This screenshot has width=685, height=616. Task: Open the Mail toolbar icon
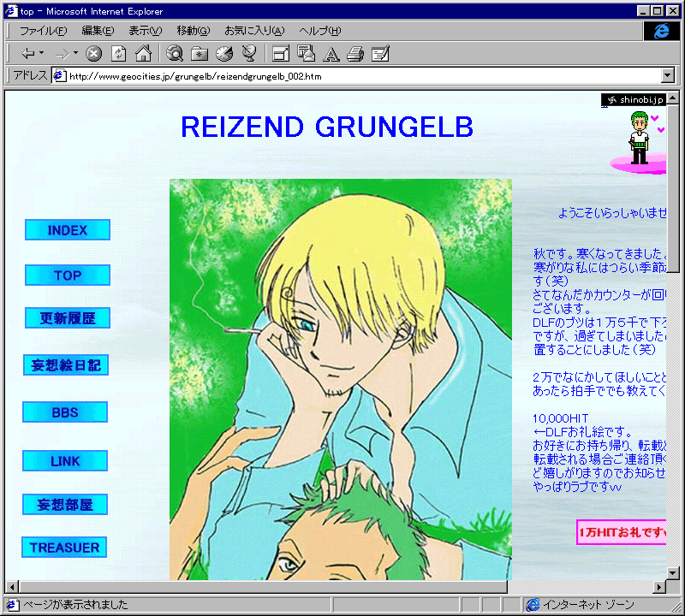(x=306, y=54)
